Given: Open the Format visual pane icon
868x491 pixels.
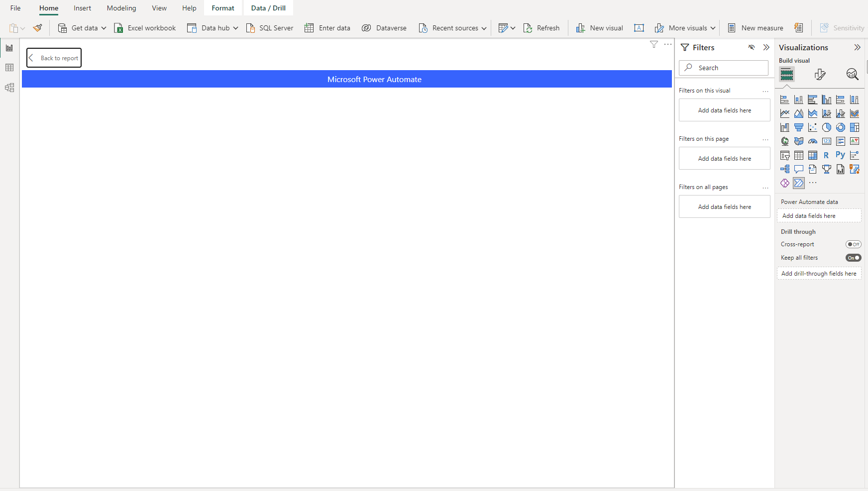Looking at the screenshot, I should [x=820, y=75].
